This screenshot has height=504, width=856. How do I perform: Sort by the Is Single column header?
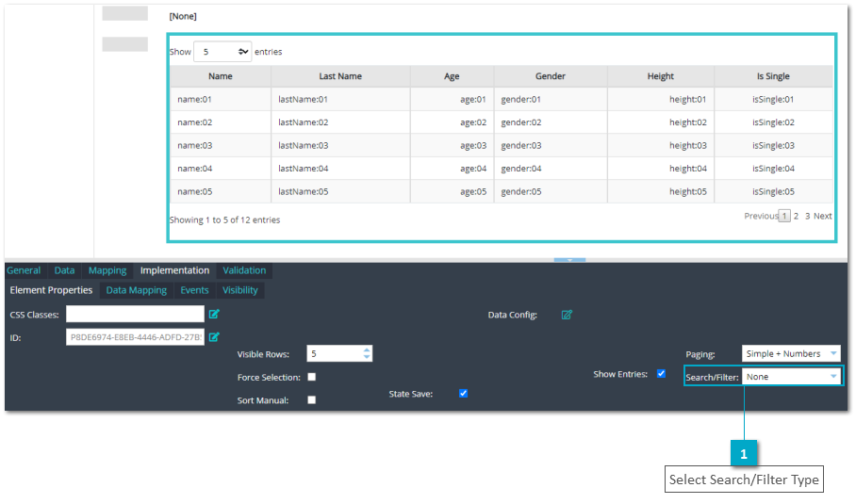(x=774, y=76)
